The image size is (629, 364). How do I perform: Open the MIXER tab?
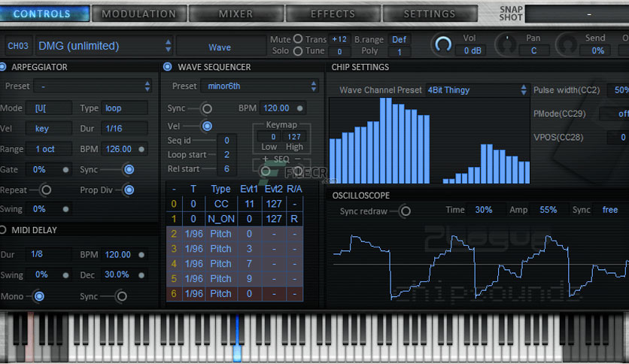pyautogui.click(x=236, y=14)
